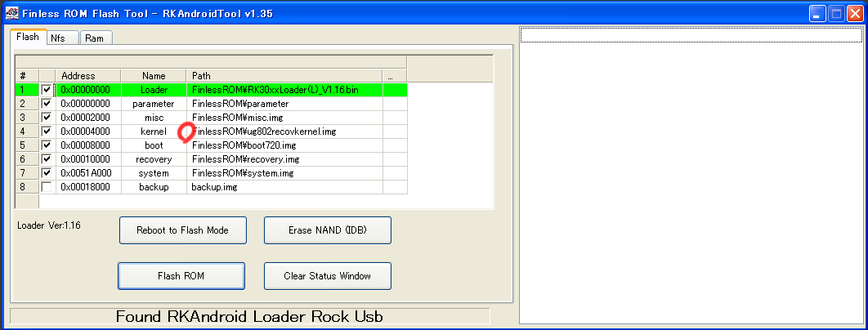This screenshot has height=330, width=868.
Task: Click the system name cell
Action: (154, 172)
